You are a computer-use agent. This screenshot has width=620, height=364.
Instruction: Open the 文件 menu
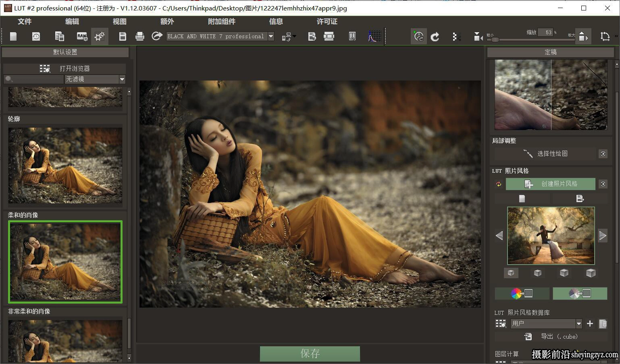tap(25, 21)
